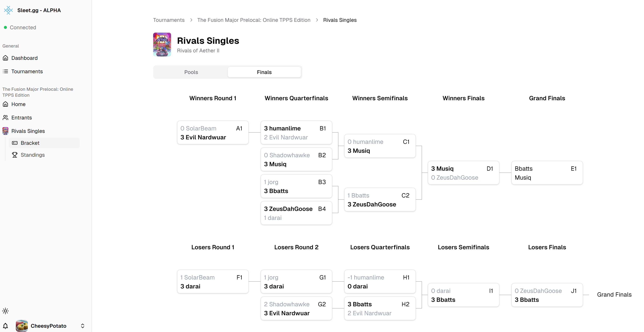Image resolution: width=644 pixels, height=332 pixels.
Task: Click the Rivals Singles sidebar game icon
Action: point(5,131)
